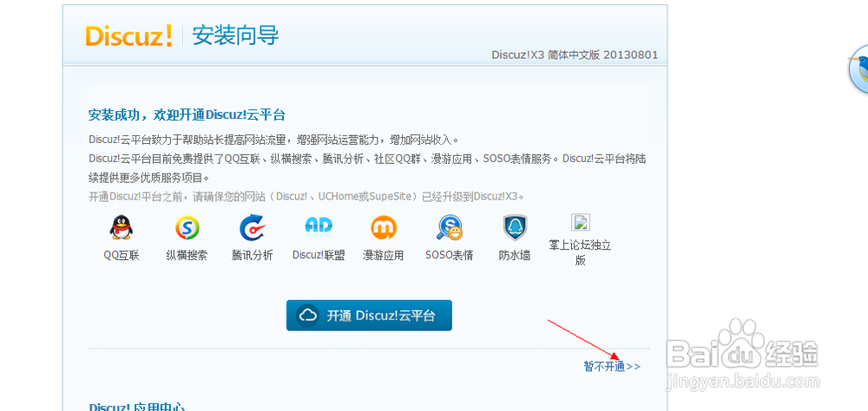Click the 防水墙 shield icon
Screen dimensions: 868x411
(515, 227)
